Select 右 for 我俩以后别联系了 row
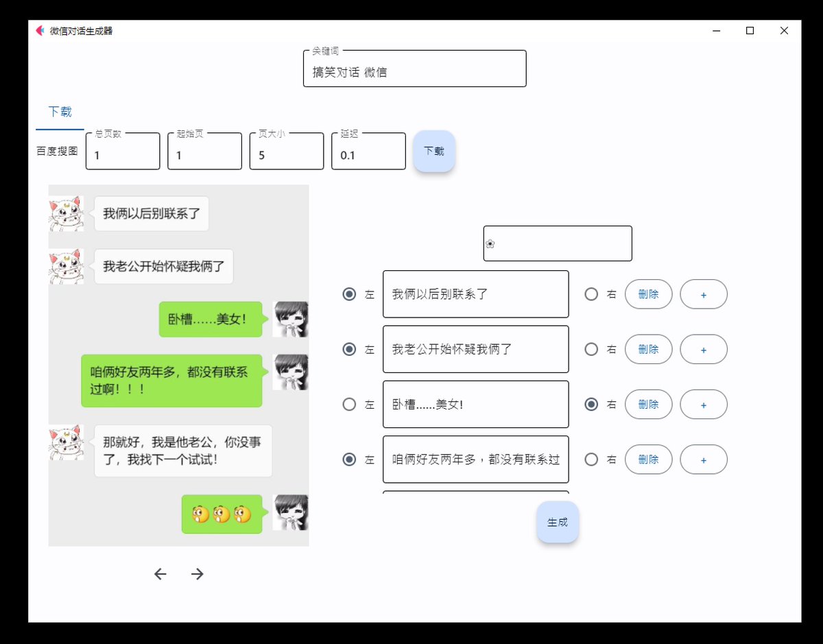 [591, 294]
